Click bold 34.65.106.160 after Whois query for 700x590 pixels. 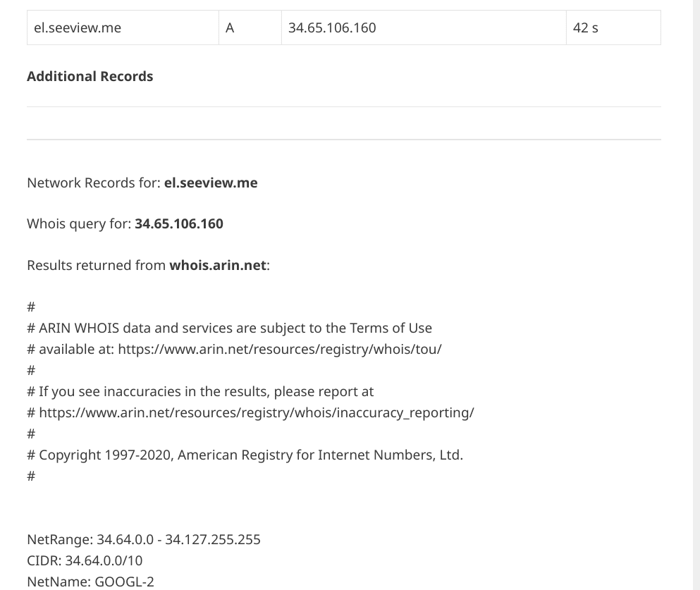179,223
